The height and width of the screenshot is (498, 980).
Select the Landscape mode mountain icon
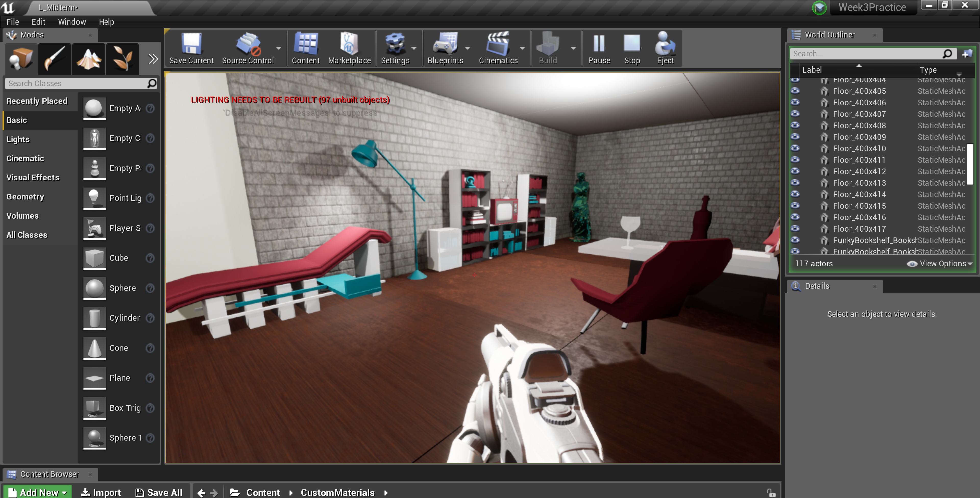pyautogui.click(x=89, y=59)
